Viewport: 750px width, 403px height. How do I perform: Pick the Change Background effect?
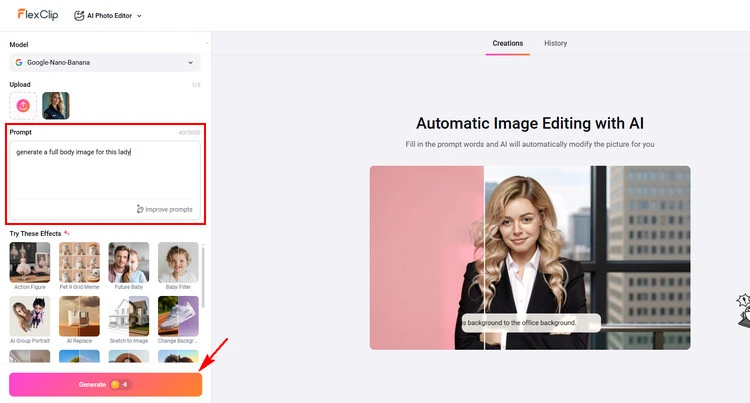coord(178,316)
